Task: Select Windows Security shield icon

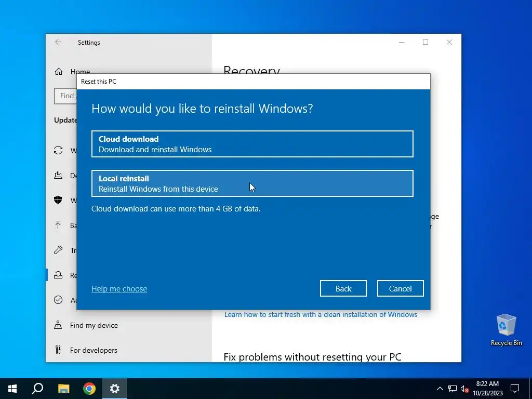Action: [x=58, y=200]
